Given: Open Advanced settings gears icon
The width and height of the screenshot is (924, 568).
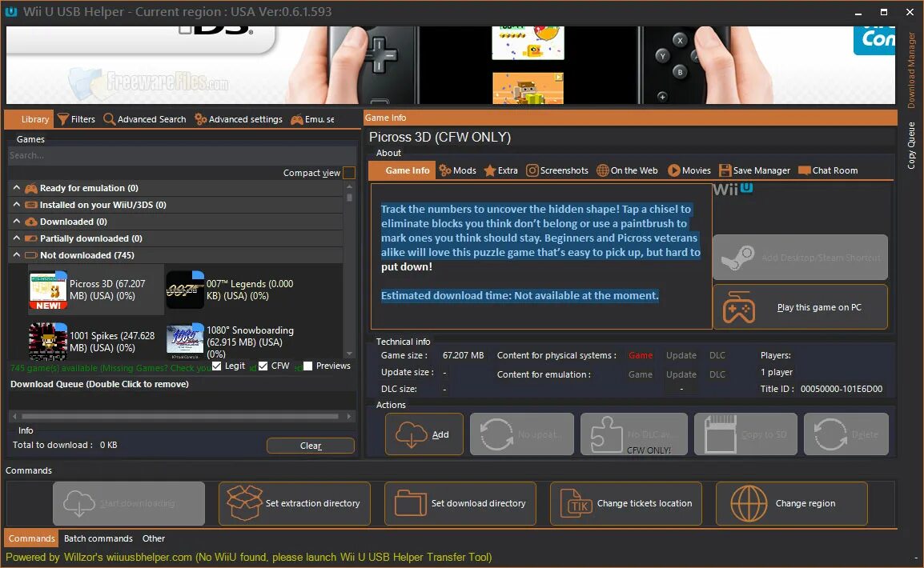Looking at the screenshot, I should tap(201, 119).
